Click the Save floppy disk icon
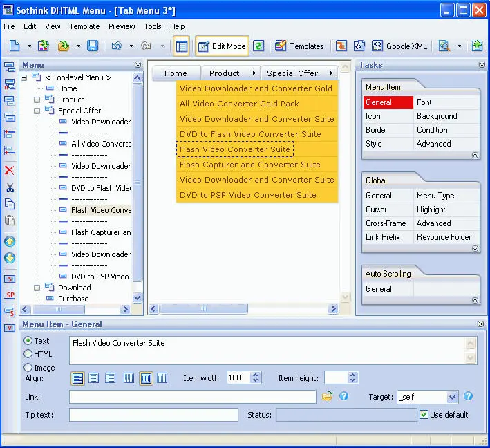Screen dimensions: 490x448 pyautogui.click(x=93, y=46)
